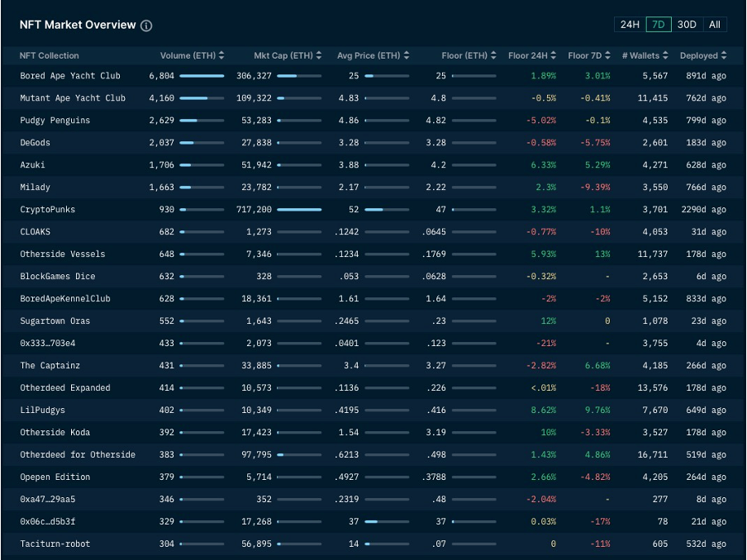Image resolution: width=747 pixels, height=560 pixels.
Task: Open the Taciturn-robot collection
Action: coord(55,543)
